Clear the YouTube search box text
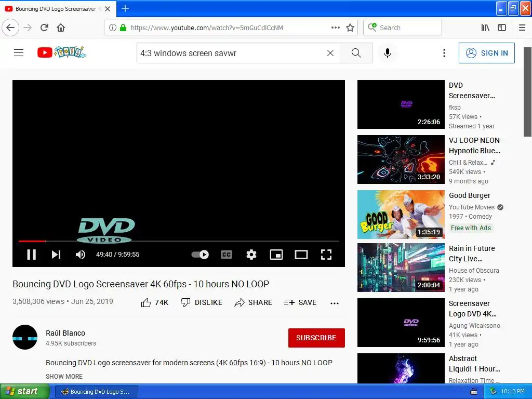532x399 pixels. 330,53
